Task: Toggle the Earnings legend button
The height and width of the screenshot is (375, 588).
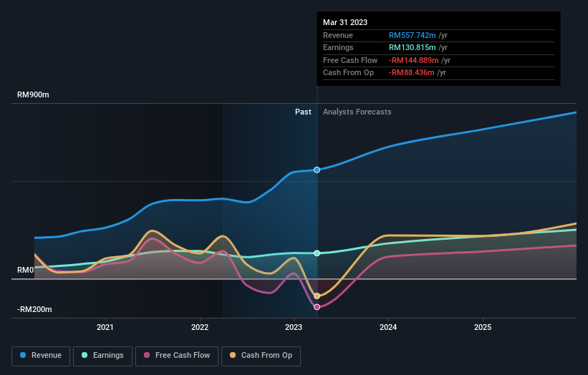Action: click(102, 356)
